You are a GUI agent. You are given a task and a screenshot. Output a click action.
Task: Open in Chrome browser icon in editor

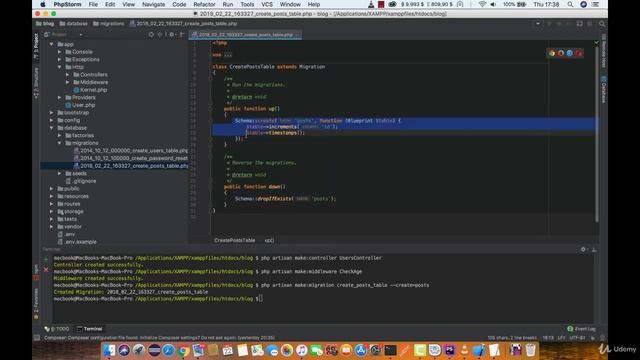(552, 53)
